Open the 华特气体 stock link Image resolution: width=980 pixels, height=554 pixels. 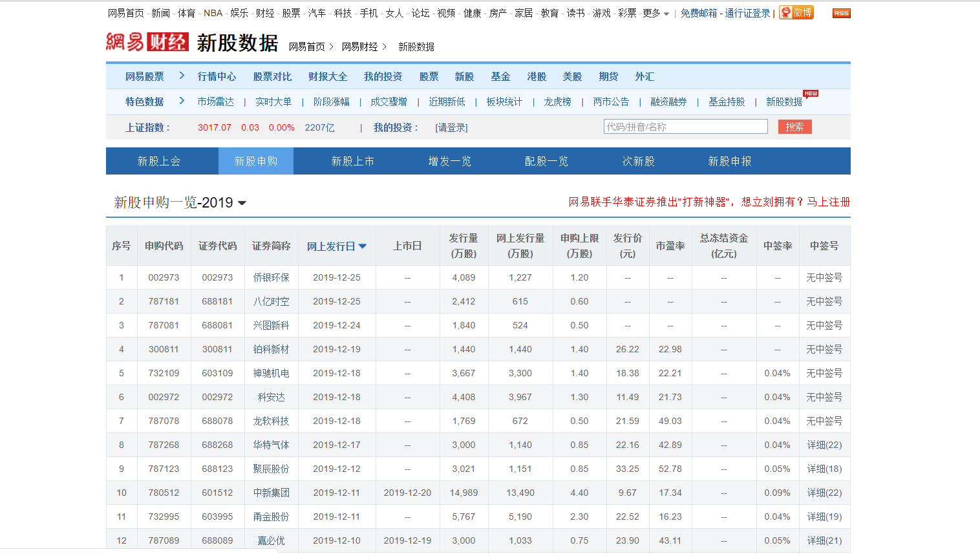coord(271,445)
